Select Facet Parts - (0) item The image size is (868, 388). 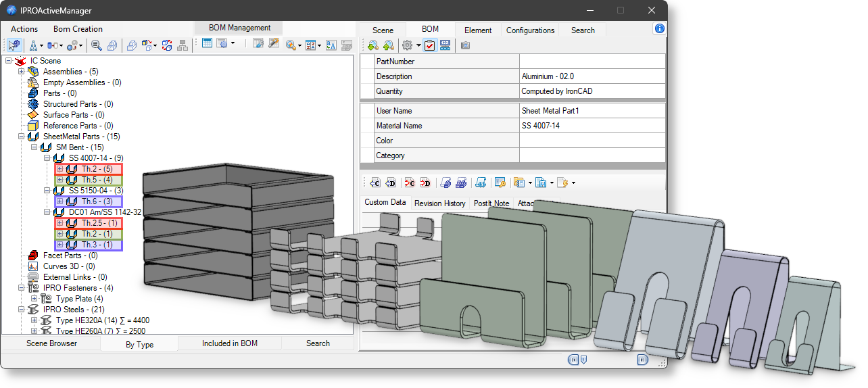point(70,256)
